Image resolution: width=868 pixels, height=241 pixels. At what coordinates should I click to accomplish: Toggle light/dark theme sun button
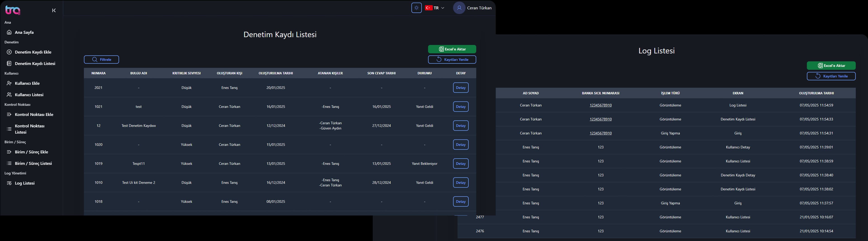(x=416, y=8)
